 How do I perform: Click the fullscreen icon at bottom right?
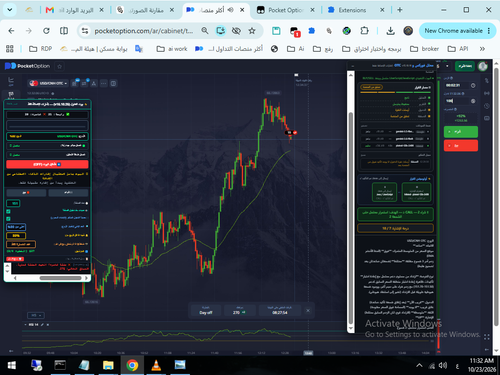point(487,337)
